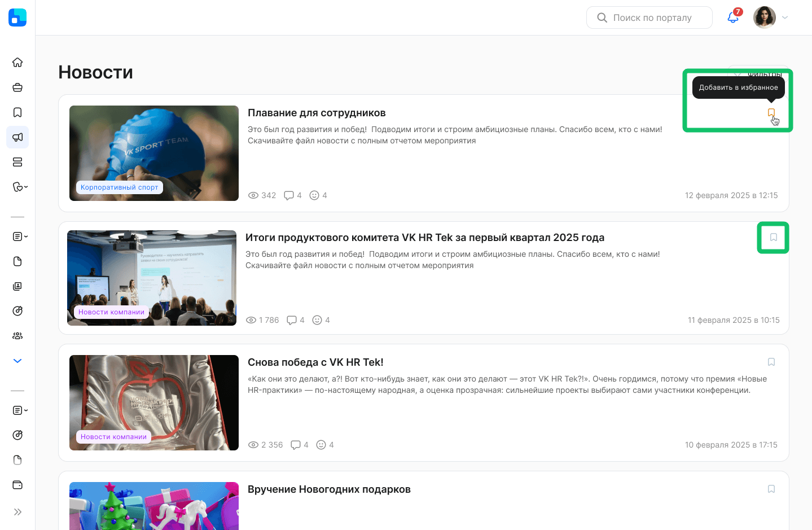Image resolution: width=812 pixels, height=530 pixels.
Task: Click the blue portal logo
Action: (x=17, y=17)
